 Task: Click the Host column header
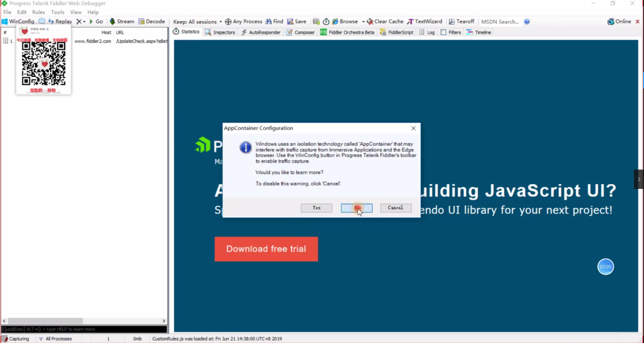point(106,33)
